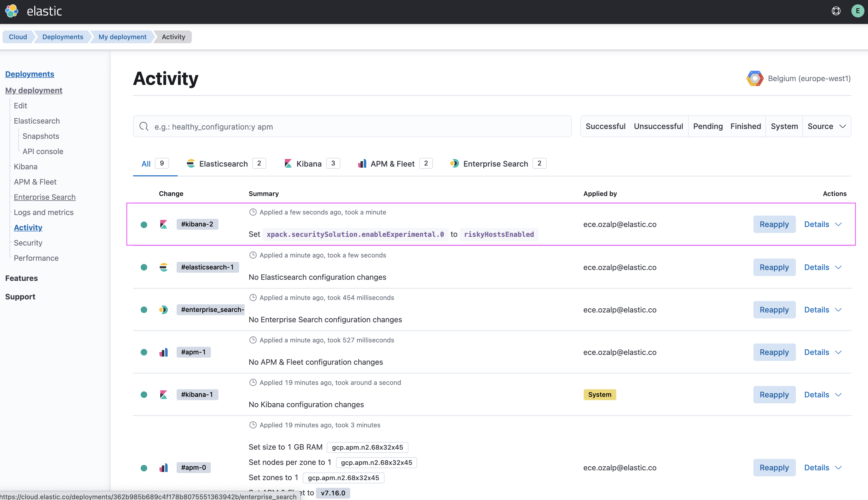Open API console in sidebar
This screenshot has width=868, height=500.
coord(43,151)
